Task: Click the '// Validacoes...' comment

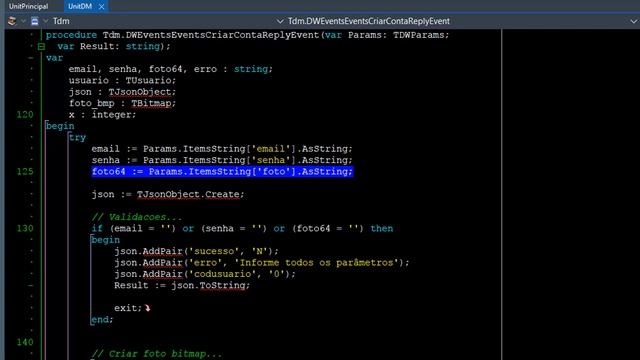Action: [x=137, y=217]
